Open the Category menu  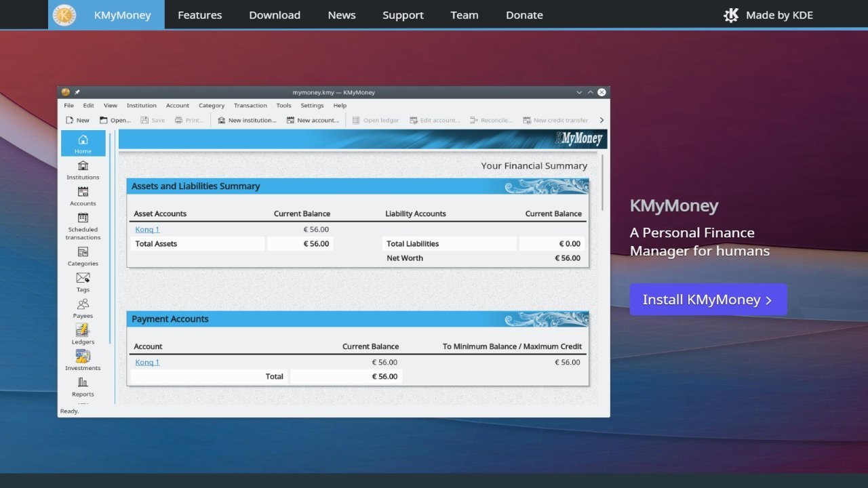[x=212, y=105]
